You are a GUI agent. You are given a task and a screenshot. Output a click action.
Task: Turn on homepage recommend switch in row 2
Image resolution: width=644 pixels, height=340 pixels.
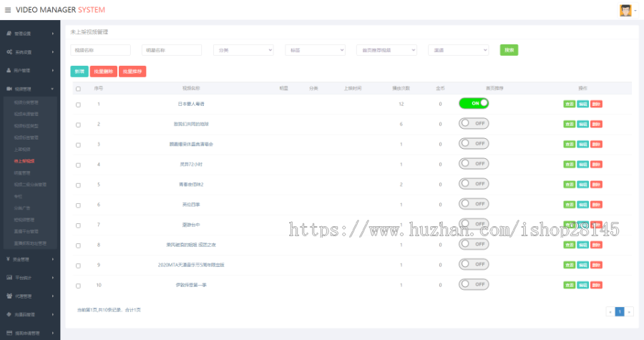click(x=474, y=123)
